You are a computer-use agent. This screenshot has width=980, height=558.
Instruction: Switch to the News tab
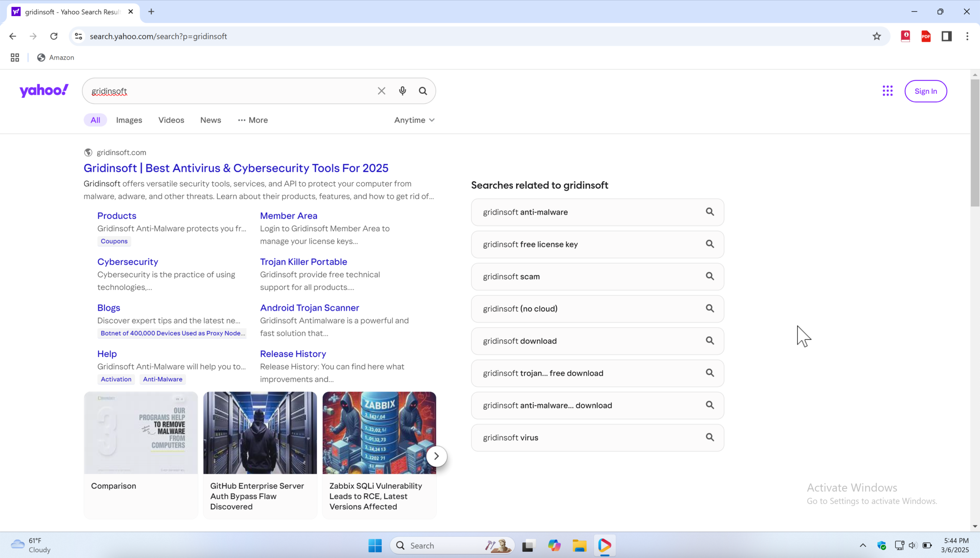(210, 120)
